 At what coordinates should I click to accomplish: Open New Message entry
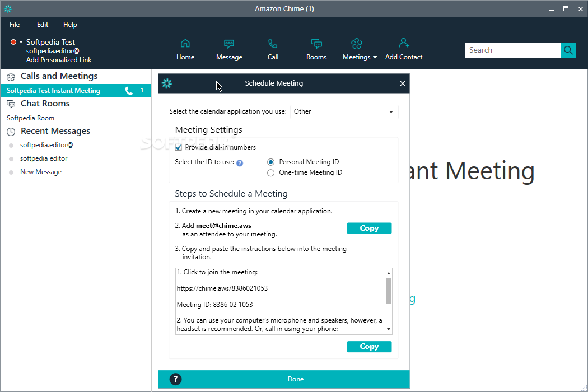41,172
